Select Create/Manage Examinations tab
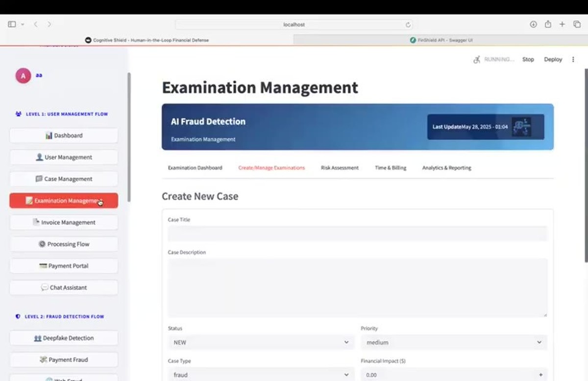The image size is (588, 381). pos(271,167)
